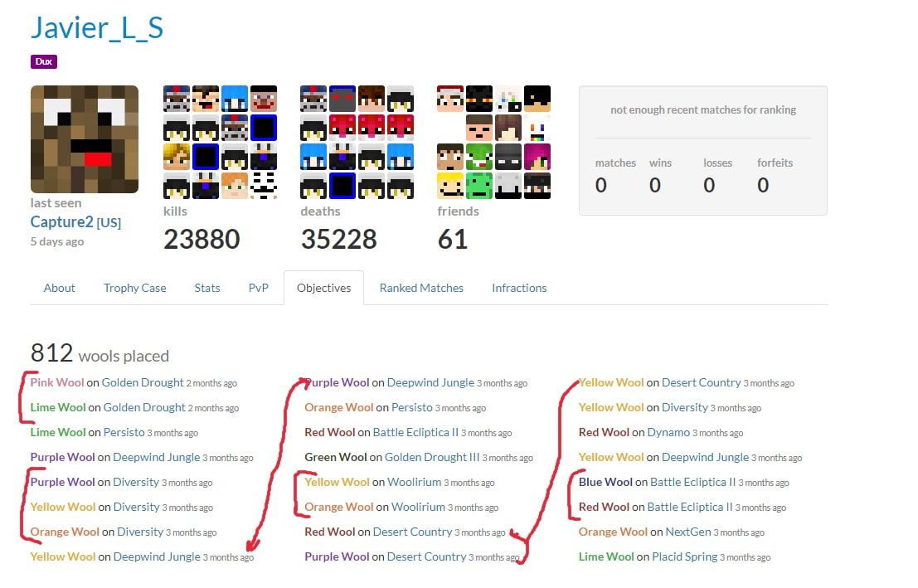Open the Trophy Case tab

pos(134,288)
